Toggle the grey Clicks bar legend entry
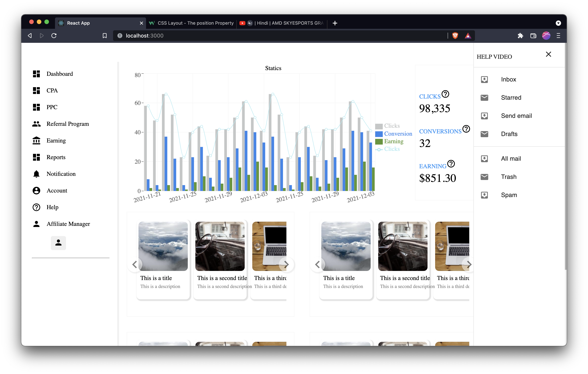 (388, 126)
